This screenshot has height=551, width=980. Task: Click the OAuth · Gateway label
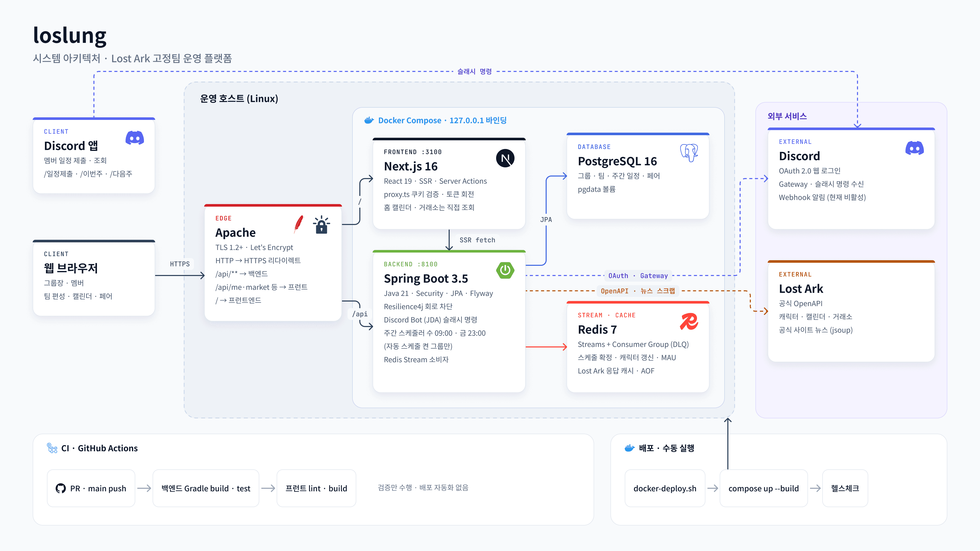pyautogui.click(x=638, y=276)
